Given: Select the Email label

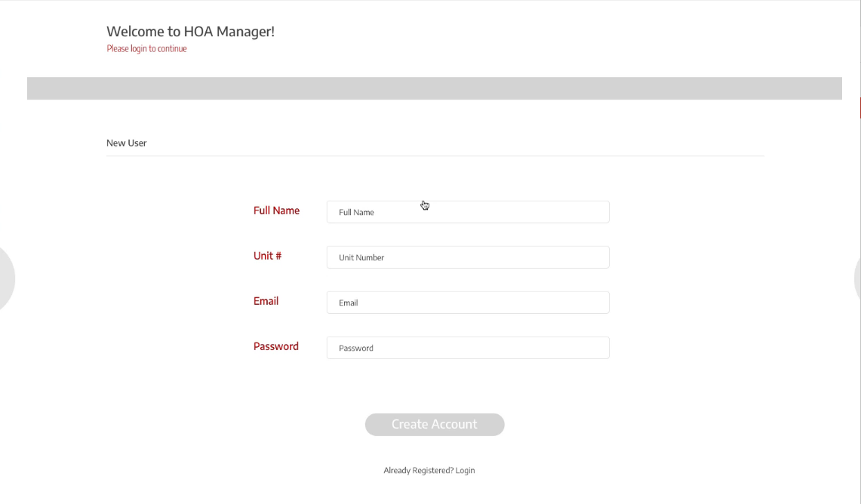Looking at the screenshot, I should click(266, 301).
